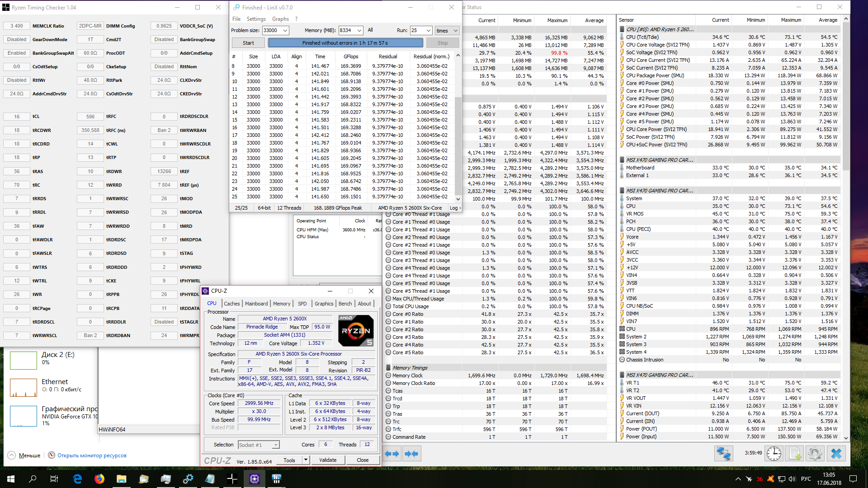
Task: Open Firefox from the taskbar
Action: [99, 479]
